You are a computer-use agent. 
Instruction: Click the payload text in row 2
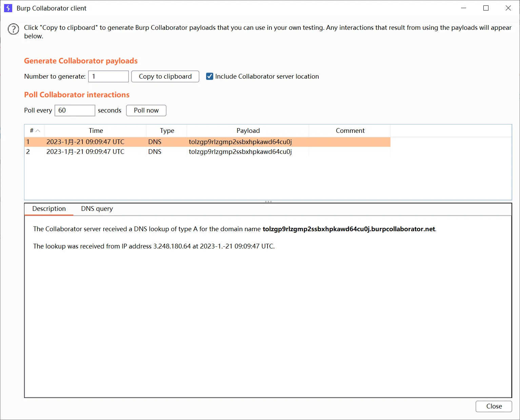(x=240, y=152)
